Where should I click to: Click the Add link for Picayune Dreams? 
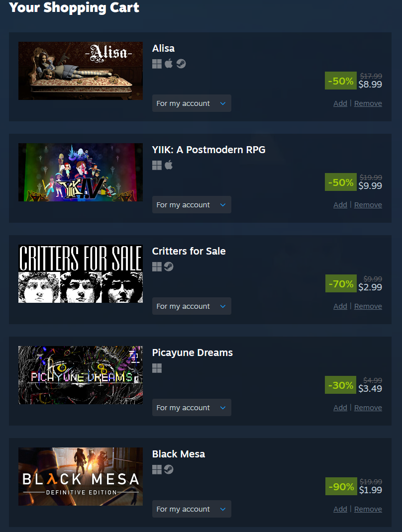[x=340, y=408]
